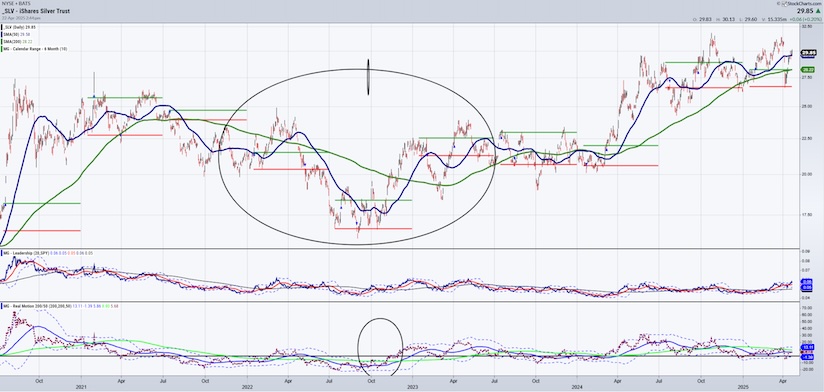Select the _SLV (Daily) price legend
824x392 pixels.
click(19, 27)
